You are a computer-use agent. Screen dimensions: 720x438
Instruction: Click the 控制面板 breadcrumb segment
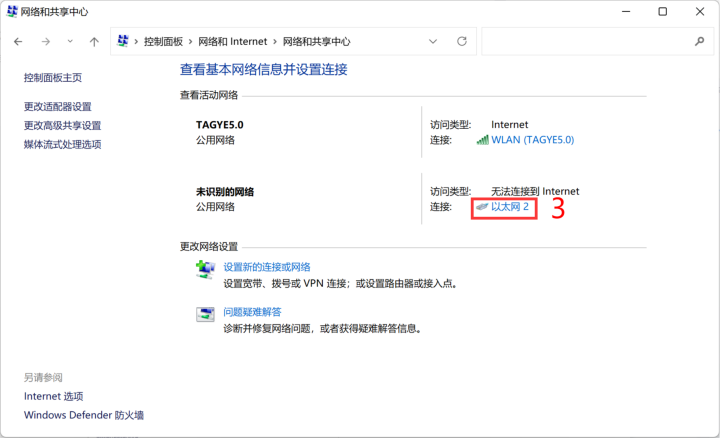[x=163, y=42]
